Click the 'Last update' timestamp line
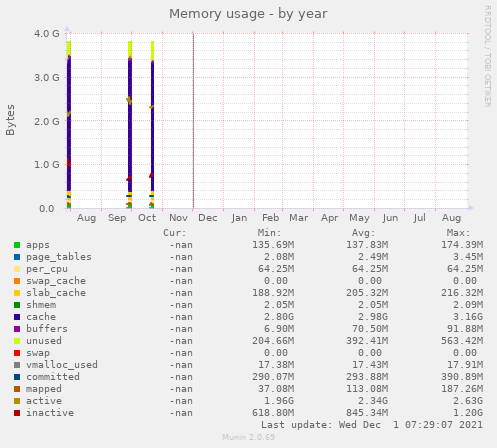497x448 pixels. point(372,425)
